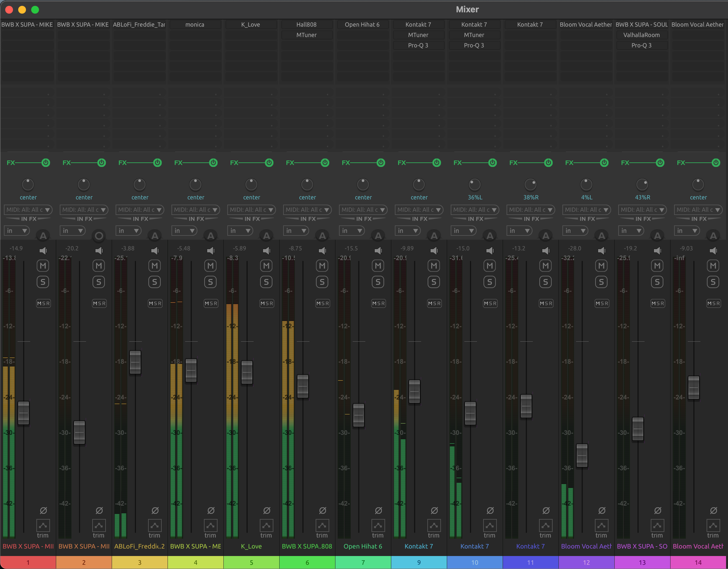Open envelope/trim icon on track 3
Screen dimensions: 728x569
point(155,525)
